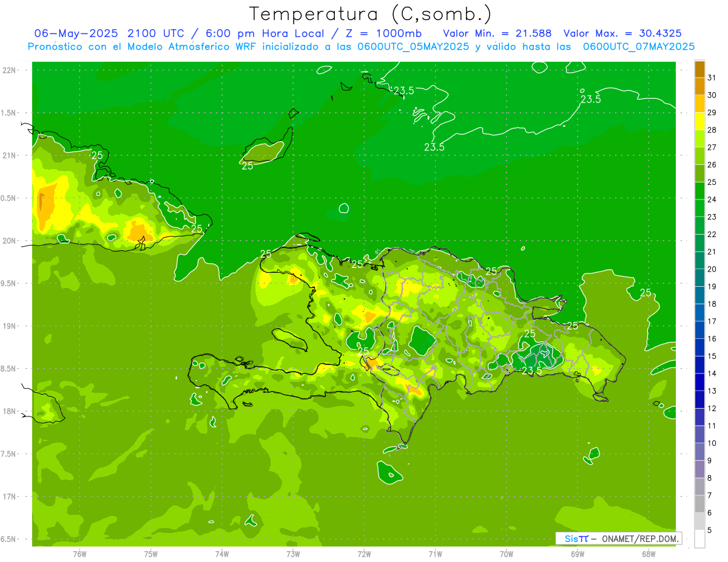Click the green swatch between 22 and 23
This screenshot has width=728, height=562.
click(x=699, y=226)
